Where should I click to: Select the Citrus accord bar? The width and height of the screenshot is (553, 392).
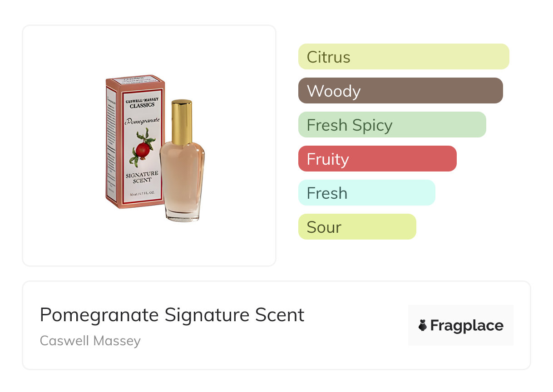pyautogui.click(x=403, y=57)
